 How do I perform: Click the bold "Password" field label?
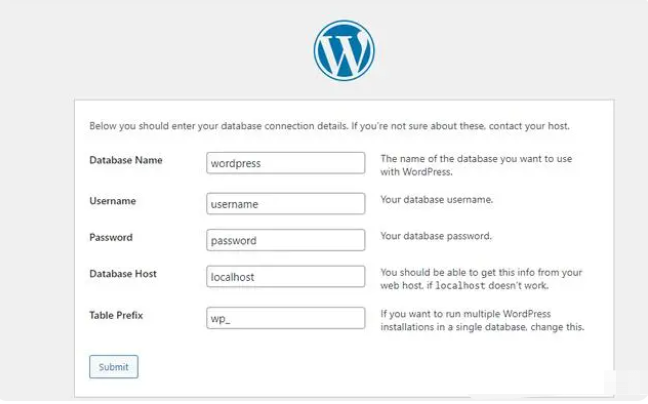111,237
